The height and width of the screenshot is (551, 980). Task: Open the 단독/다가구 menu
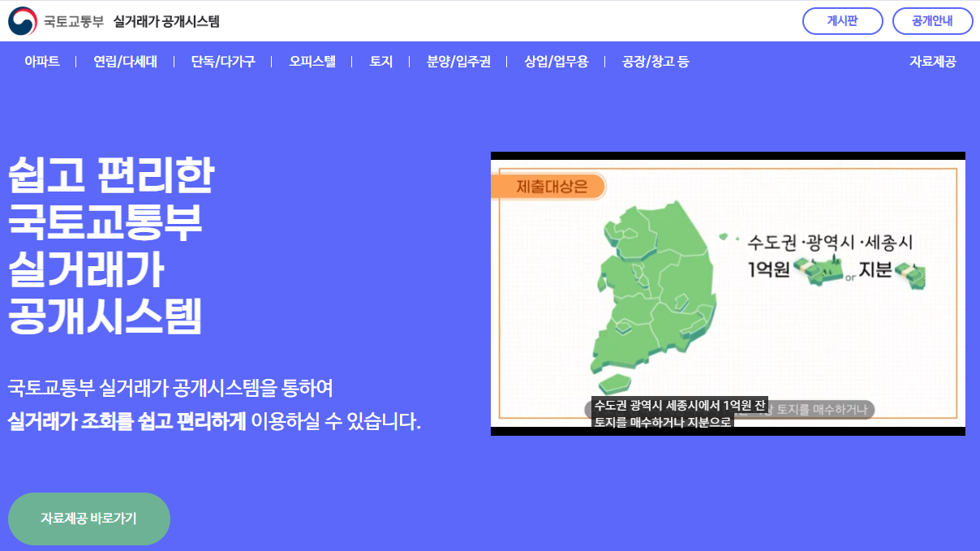[223, 62]
